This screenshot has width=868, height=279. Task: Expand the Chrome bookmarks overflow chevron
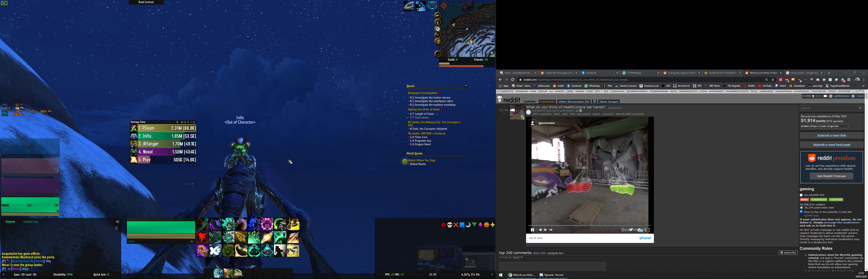[x=864, y=86]
